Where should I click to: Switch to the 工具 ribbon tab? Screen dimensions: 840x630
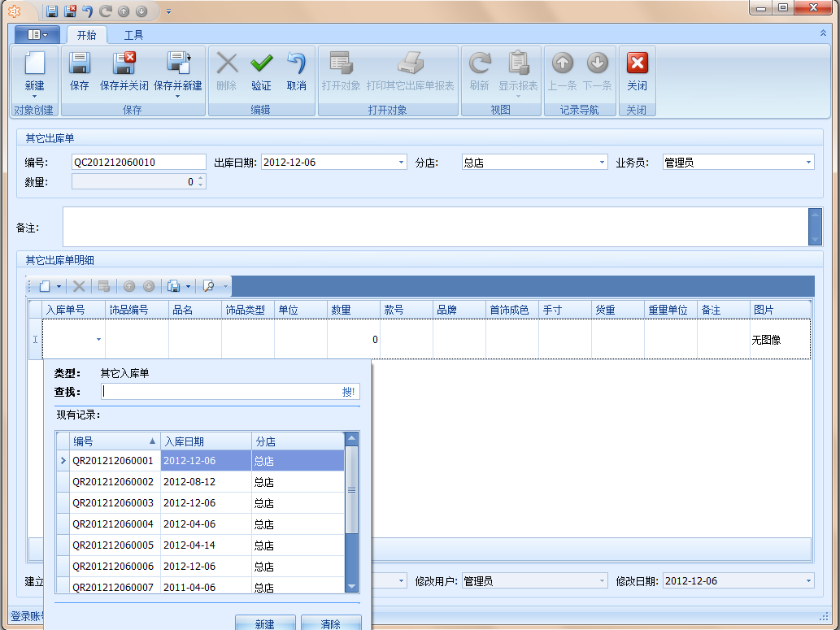point(133,35)
